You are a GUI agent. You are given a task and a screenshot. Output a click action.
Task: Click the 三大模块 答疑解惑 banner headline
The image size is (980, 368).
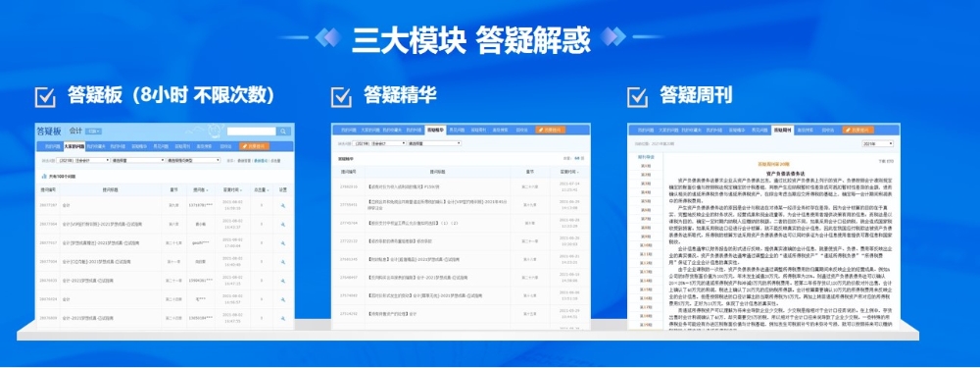click(471, 40)
